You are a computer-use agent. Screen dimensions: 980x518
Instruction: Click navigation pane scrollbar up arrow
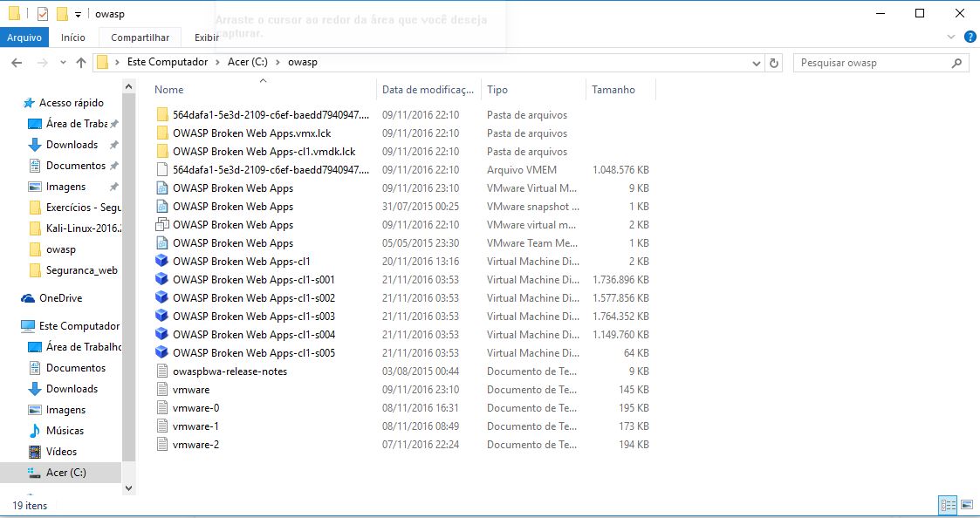[x=129, y=86]
